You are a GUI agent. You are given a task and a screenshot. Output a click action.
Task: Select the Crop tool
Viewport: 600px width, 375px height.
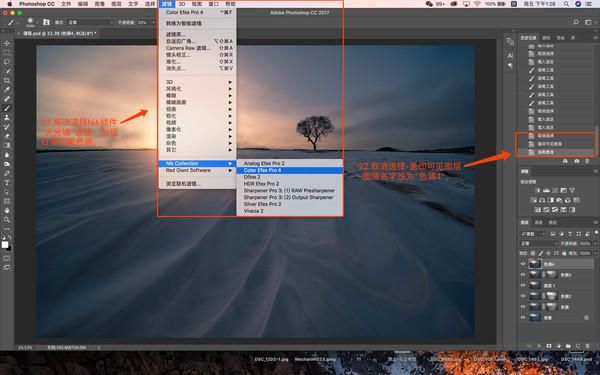(7, 80)
